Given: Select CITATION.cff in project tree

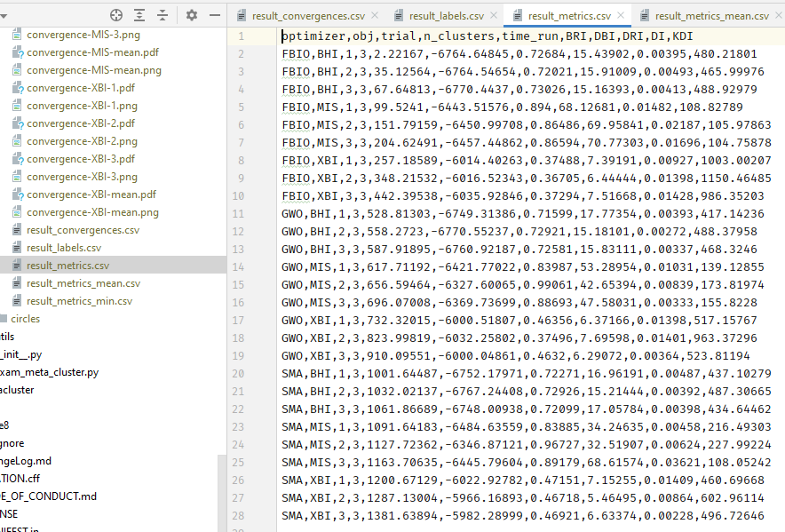Looking at the screenshot, I should pyautogui.click(x=20, y=479).
